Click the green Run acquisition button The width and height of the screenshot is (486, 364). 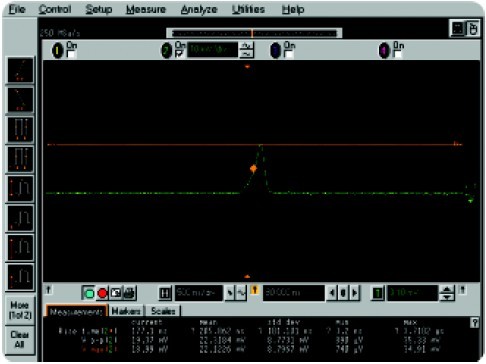(x=89, y=293)
